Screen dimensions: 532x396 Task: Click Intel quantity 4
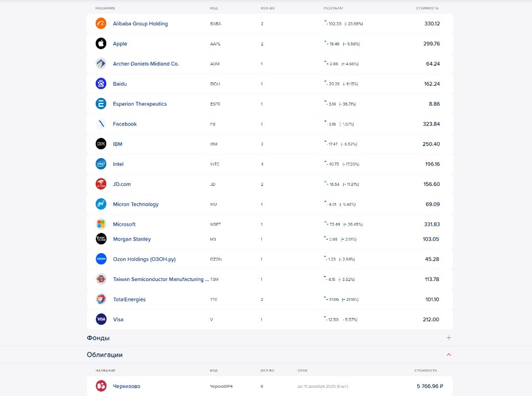click(x=262, y=164)
